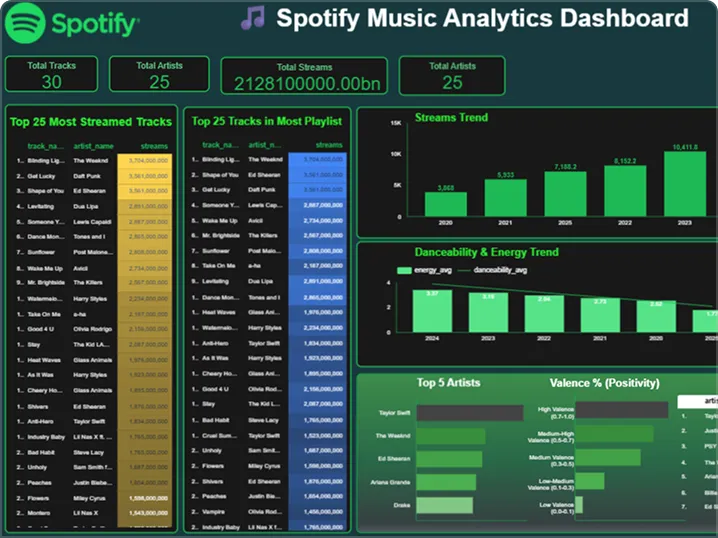
Task: Select Miley Cyrus cell in Most Streamed Tracks table
Action: (x=89, y=499)
